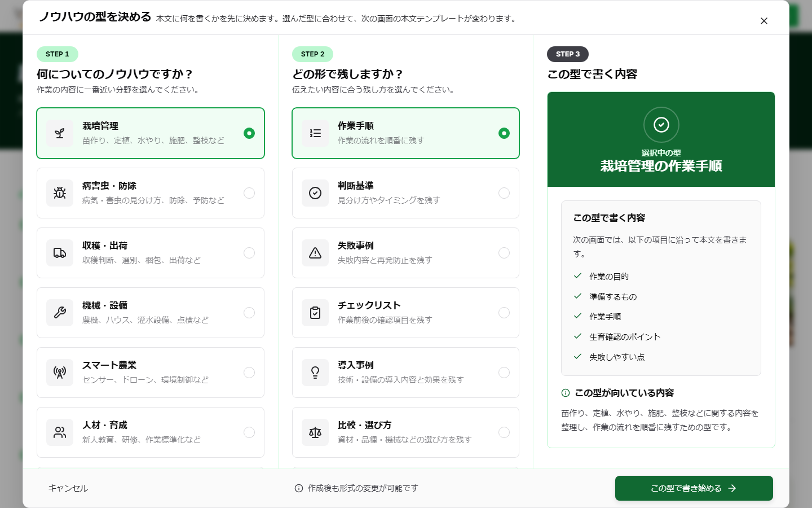Click the STEP 1 badge

tap(58, 54)
